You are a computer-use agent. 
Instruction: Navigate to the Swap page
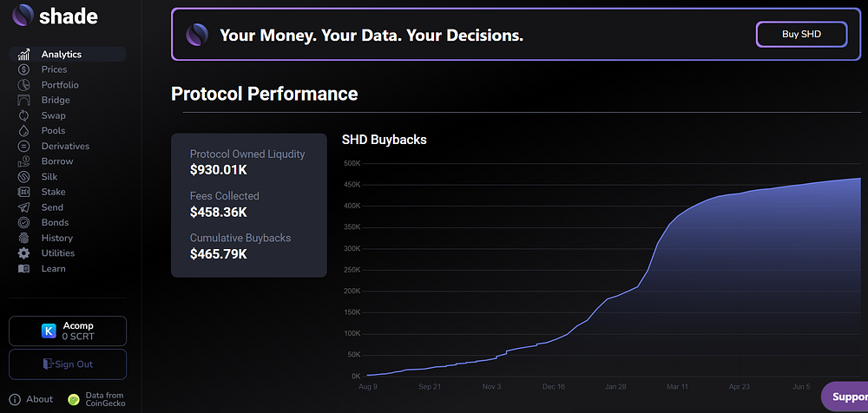(x=53, y=115)
